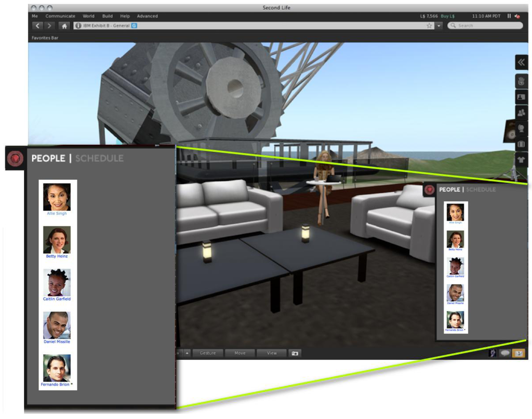Open the Appearance shirt icon
The height and width of the screenshot is (419, 532).
click(x=522, y=160)
